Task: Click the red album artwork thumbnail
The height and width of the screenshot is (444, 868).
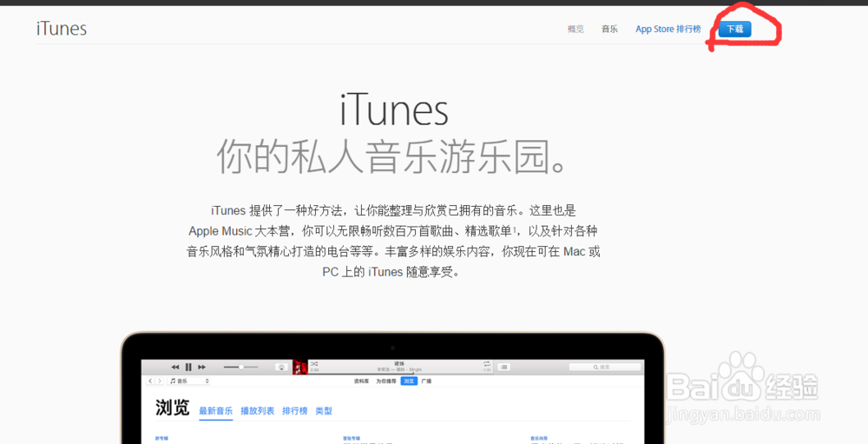Action: coord(300,367)
